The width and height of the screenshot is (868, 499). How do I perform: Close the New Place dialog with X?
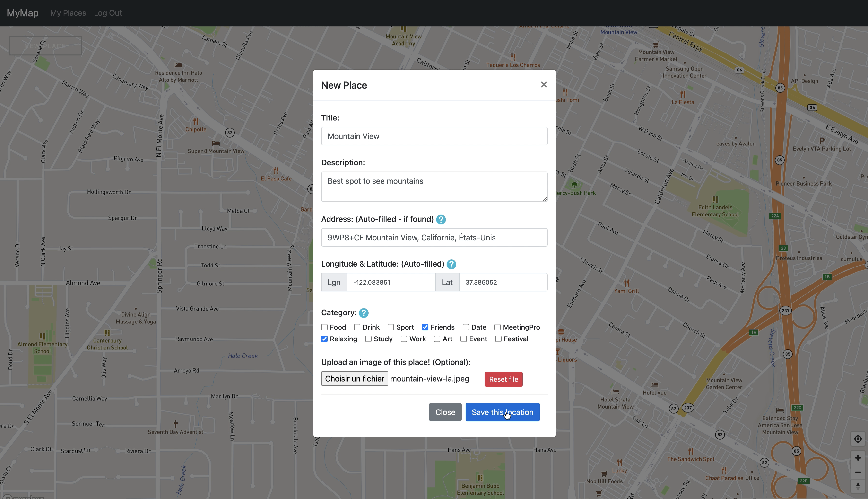[543, 85]
